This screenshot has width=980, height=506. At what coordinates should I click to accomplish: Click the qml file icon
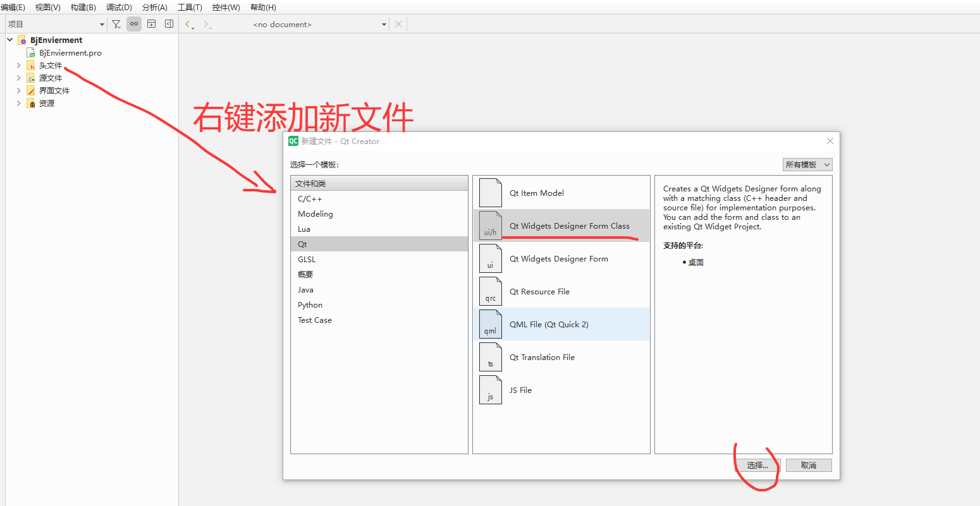[491, 324]
